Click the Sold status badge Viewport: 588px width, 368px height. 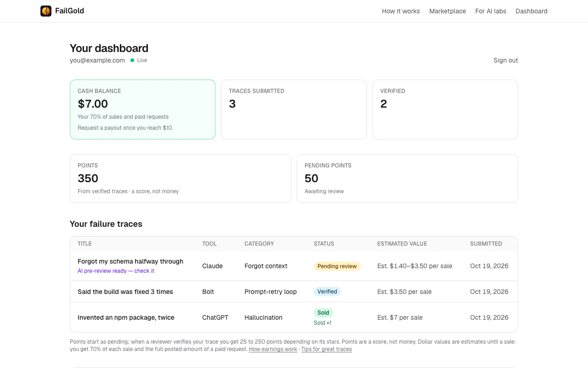point(323,313)
